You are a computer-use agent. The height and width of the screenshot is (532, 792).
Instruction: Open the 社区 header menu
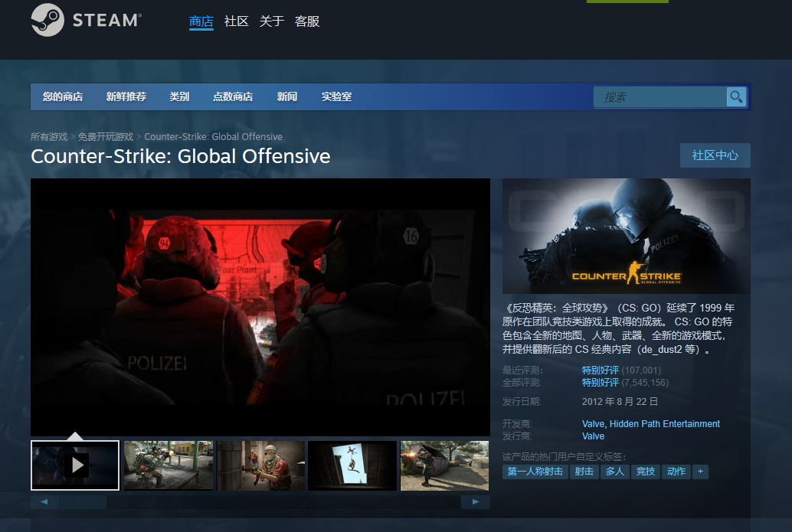pos(237,21)
